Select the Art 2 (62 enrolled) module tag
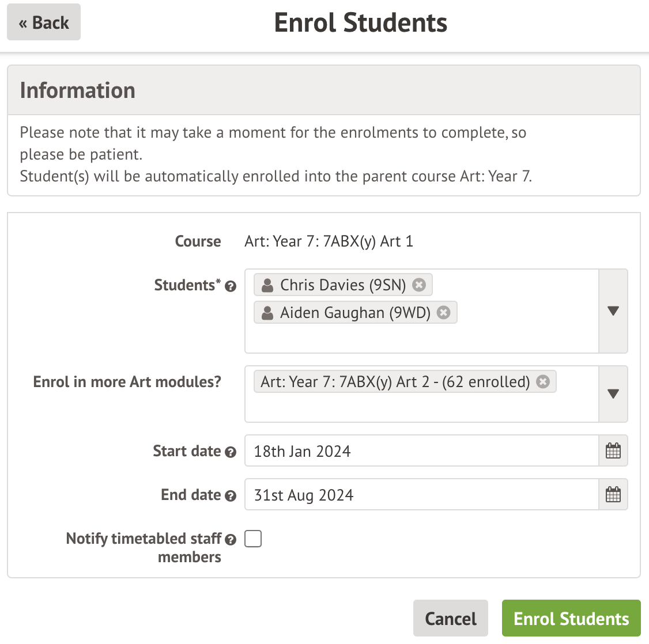Viewport: 649px width, 644px height. coord(395,381)
